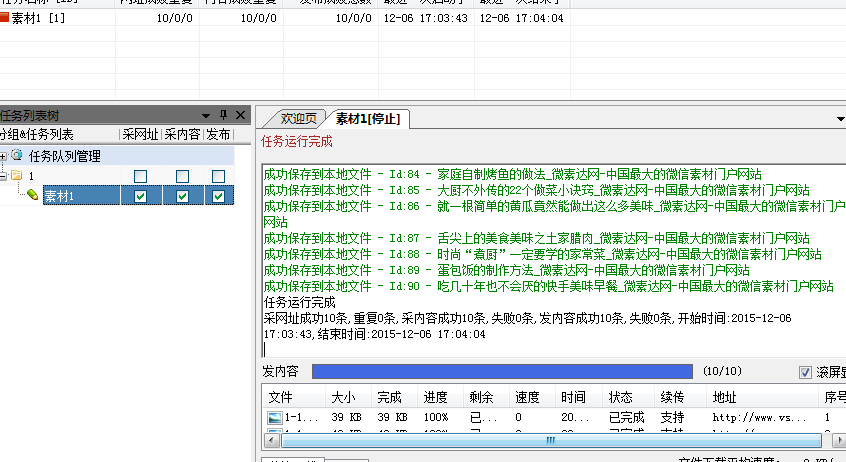The height and width of the screenshot is (462, 846).
Task: Switch to the 欢迎页 tab
Action: click(x=298, y=118)
